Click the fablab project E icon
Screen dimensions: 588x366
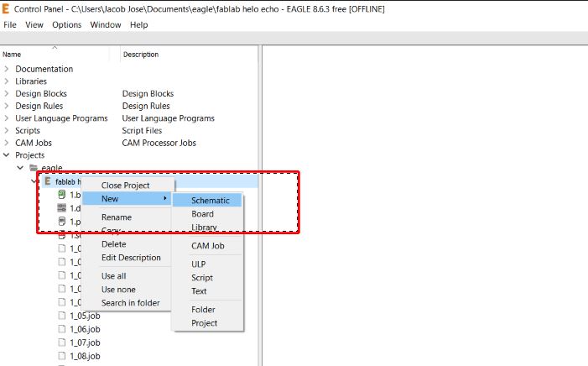pos(48,181)
